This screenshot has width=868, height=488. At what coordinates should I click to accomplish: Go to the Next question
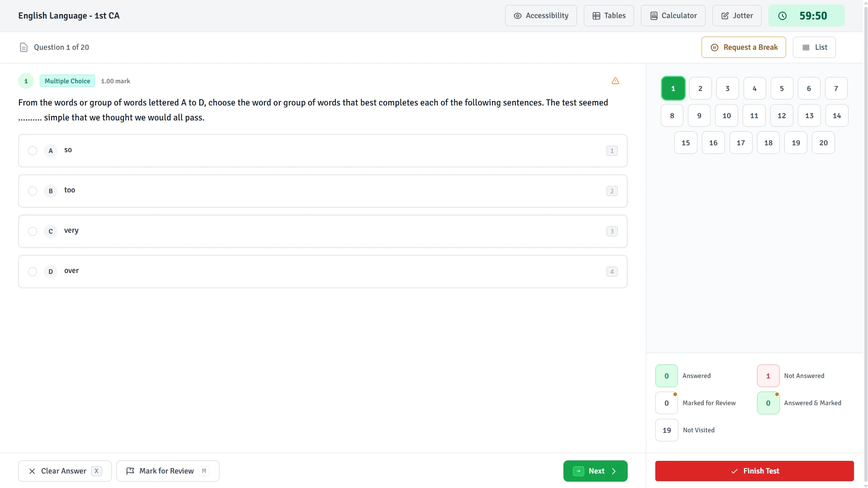tap(595, 471)
